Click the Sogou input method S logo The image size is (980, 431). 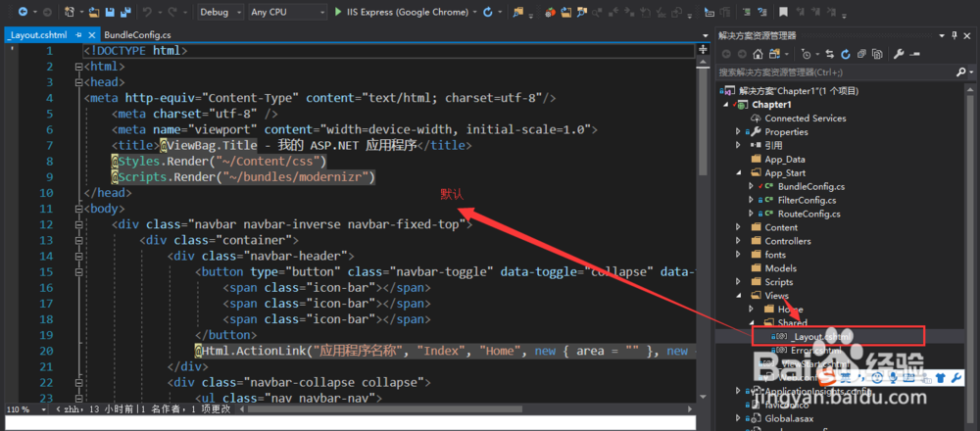(x=829, y=378)
